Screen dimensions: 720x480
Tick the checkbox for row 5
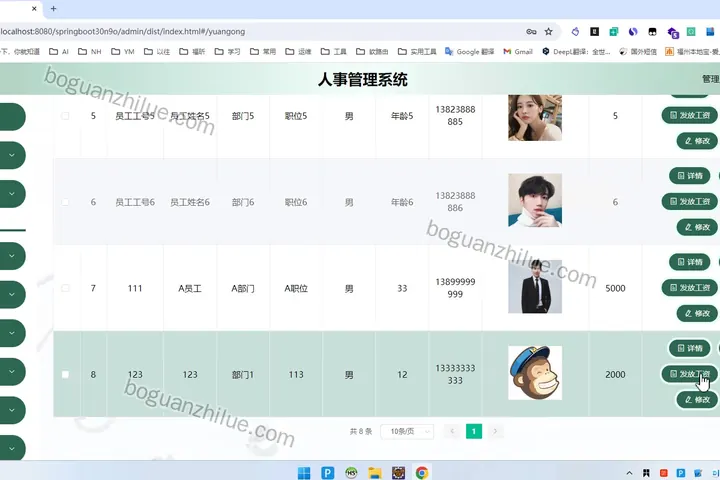65,116
